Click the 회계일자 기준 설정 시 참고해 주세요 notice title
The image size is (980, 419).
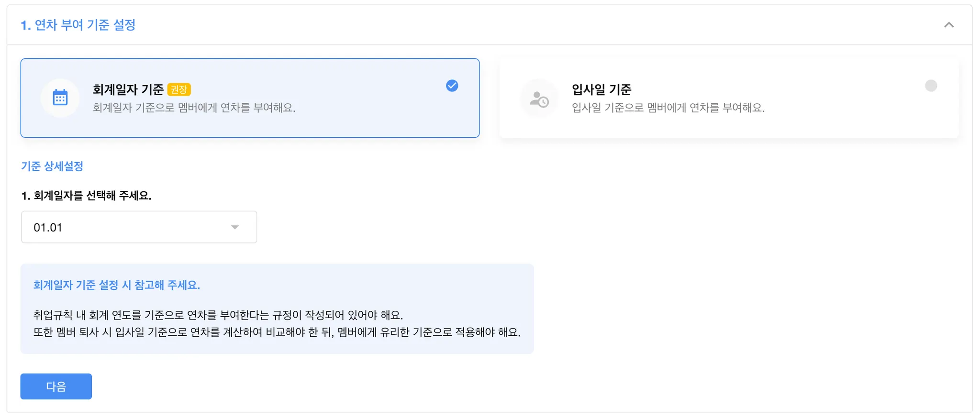tap(116, 285)
